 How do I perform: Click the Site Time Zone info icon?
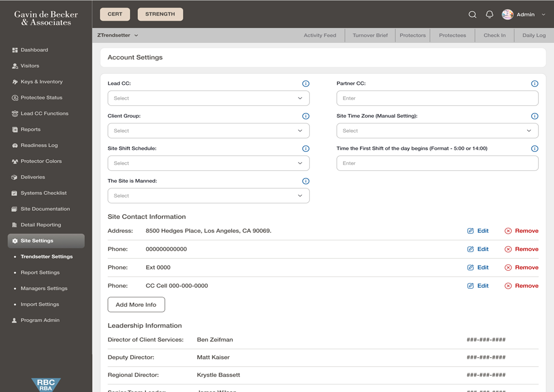pyautogui.click(x=535, y=116)
